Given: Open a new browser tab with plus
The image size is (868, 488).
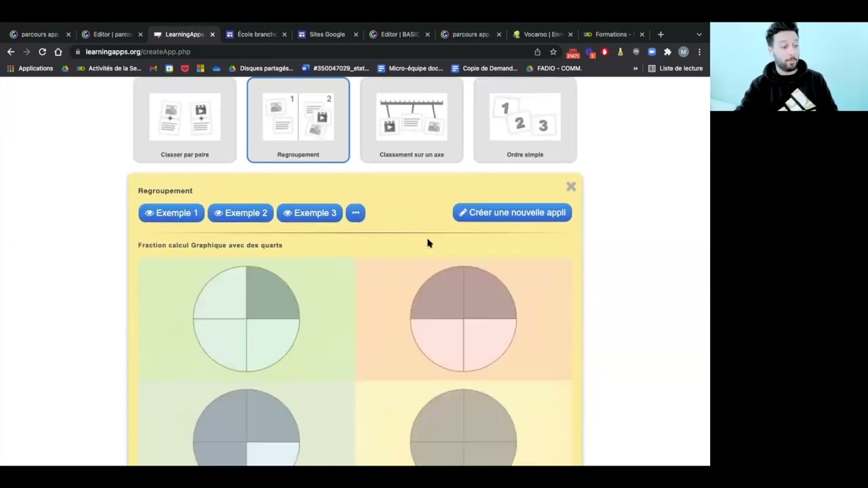Looking at the screenshot, I should coord(660,34).
